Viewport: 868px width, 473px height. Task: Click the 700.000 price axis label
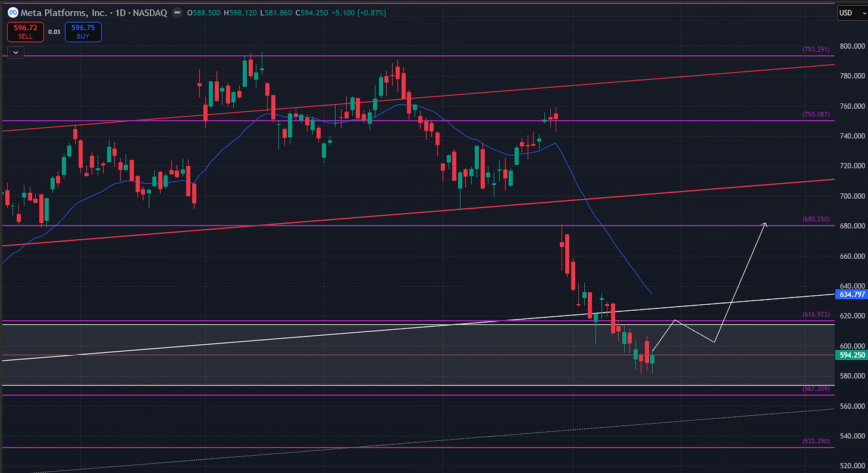pyautogui.click(x=852, y=196)
